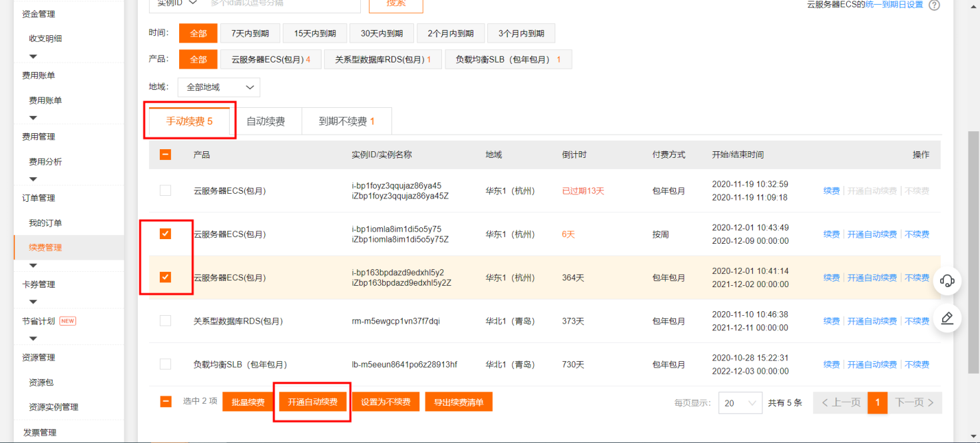Switch to the 自动续费 tab

click(266, 121)
